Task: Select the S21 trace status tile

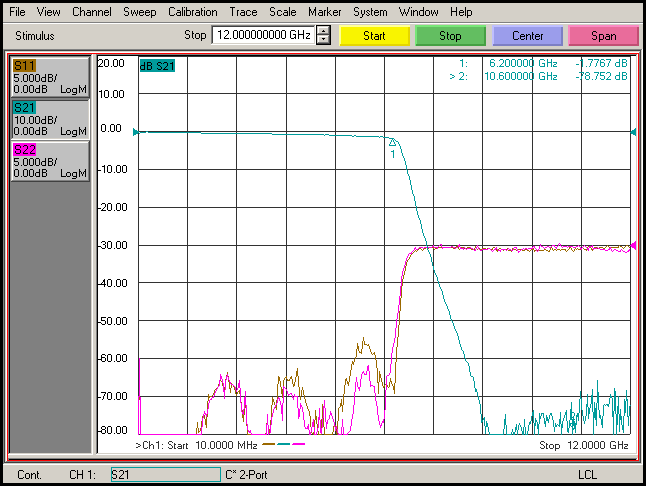Action: (x=49, y=119)
